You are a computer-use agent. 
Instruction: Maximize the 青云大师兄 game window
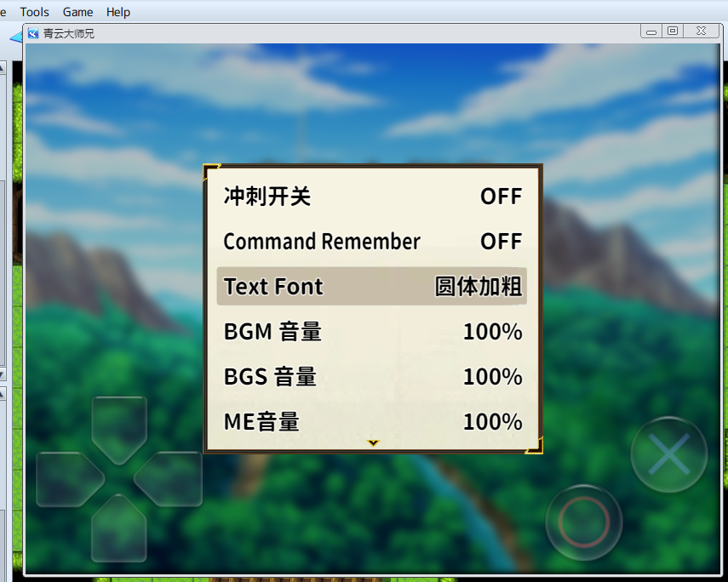673,31
